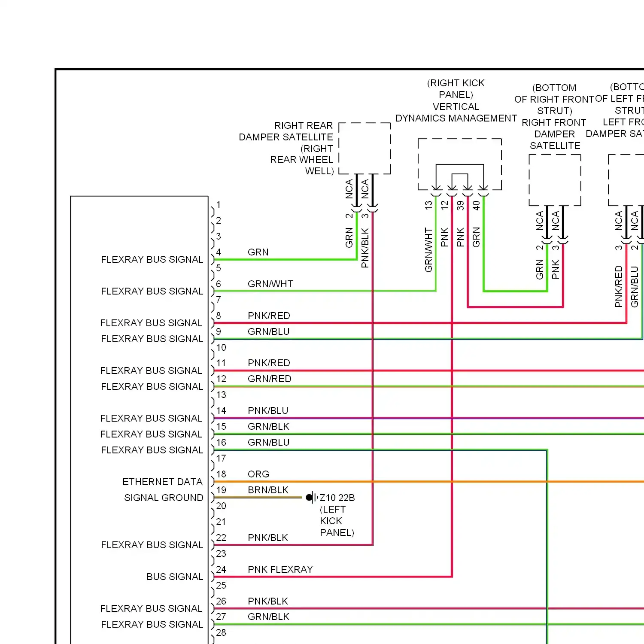The height and width of the screenshot is (644, 644).
Task: Click the 'RIGHT REAR DAMPER SATELLITE' label
Action: (x=286, y=131)
